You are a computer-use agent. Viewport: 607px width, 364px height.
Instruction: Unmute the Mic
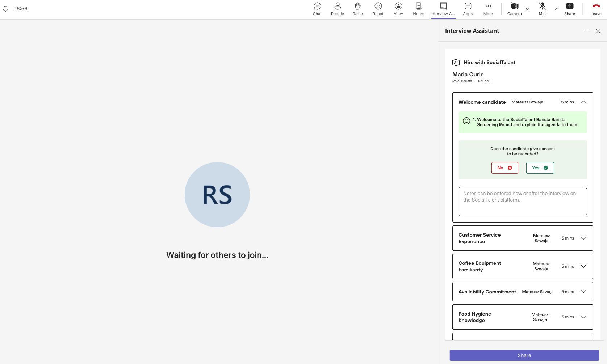pos(542,9)
